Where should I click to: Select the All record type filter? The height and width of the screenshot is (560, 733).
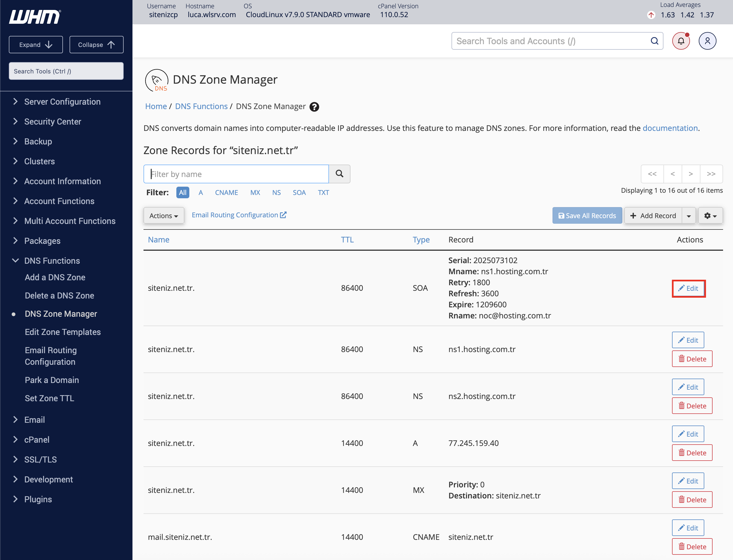(x=183, y=193)
